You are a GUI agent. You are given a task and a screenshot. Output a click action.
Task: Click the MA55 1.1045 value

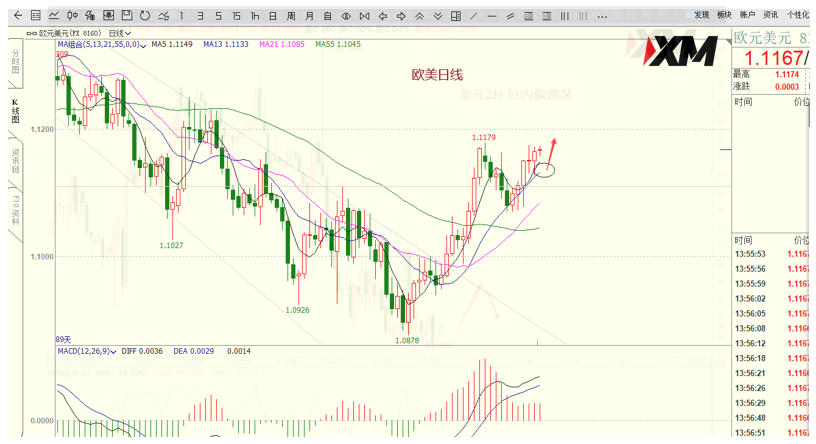point(338,45)
